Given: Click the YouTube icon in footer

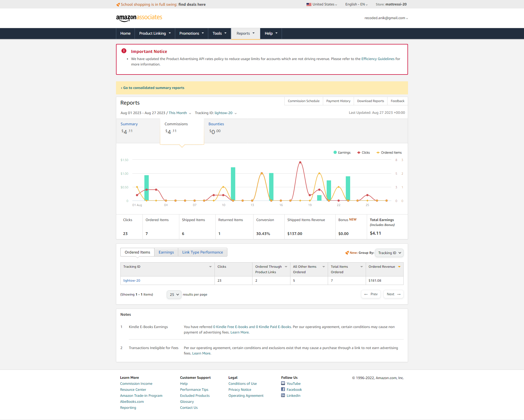Looking at the screenshot, I should (283, 383).
